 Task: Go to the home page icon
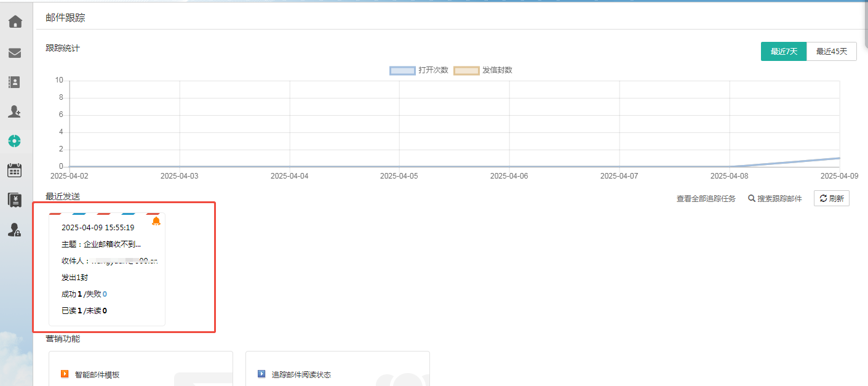pos(15,22)
